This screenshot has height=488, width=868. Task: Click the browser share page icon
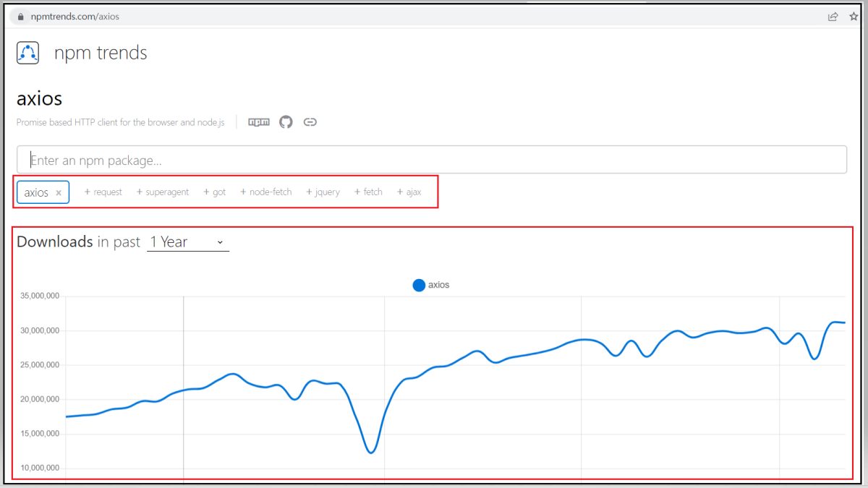pyautogui.click(x=833, y=16)
